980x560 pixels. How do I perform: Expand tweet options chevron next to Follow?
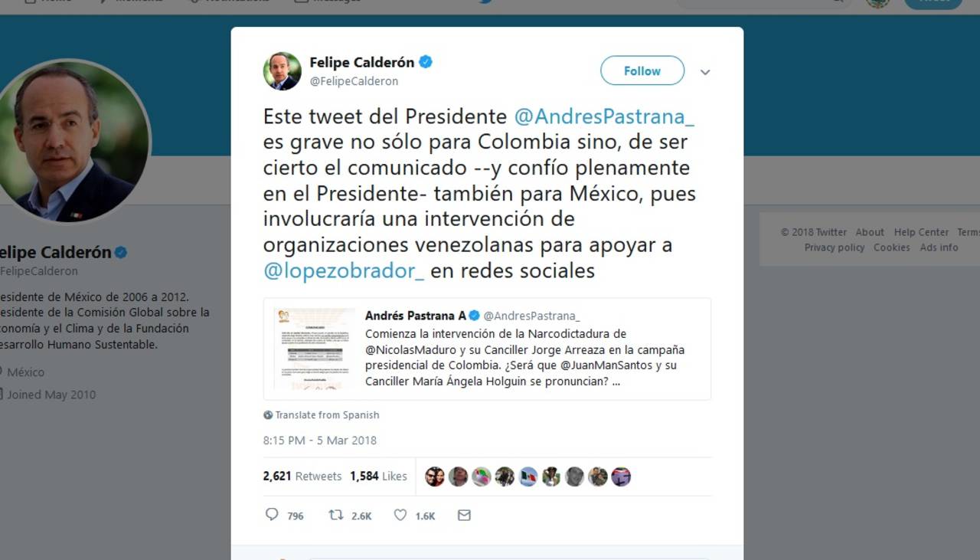click(x=705, y=72)
